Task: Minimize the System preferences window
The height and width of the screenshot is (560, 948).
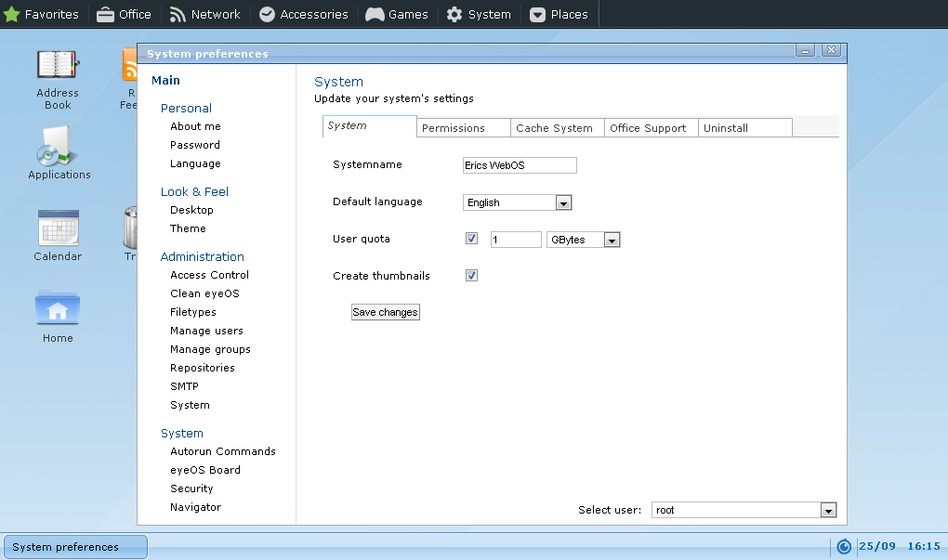Action: point(805,51)
